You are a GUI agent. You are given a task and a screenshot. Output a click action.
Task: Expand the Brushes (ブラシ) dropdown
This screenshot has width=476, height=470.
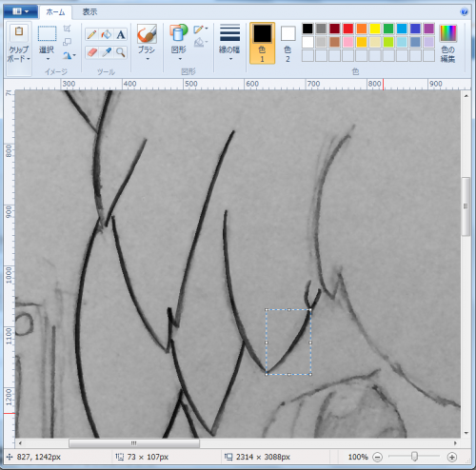coord(147,43)
